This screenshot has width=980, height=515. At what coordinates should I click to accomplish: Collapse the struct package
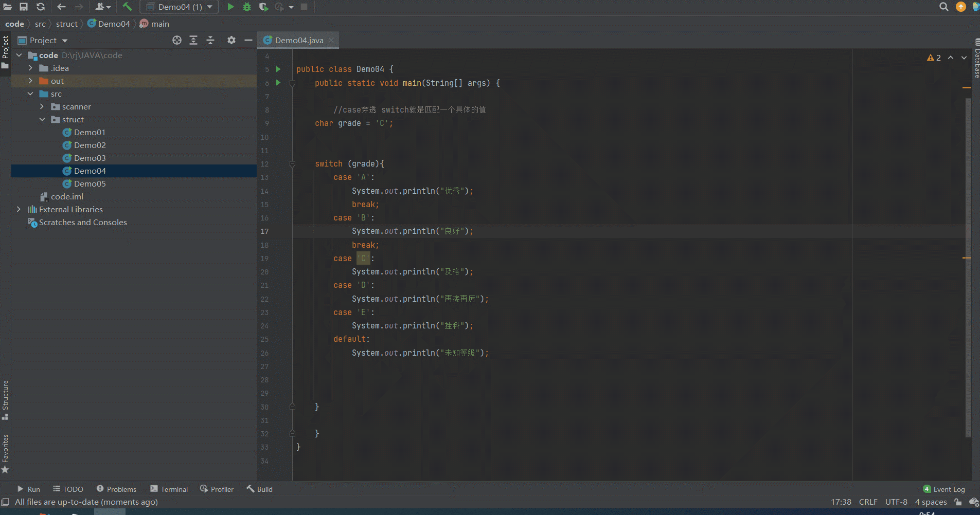pos(42,119)
